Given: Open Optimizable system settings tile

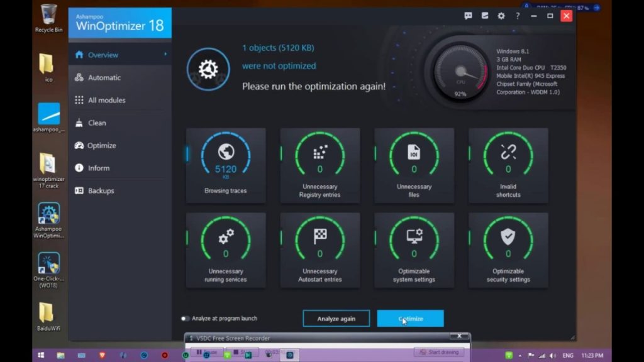Looking at the screenshot, I should (x=414, y=250).
